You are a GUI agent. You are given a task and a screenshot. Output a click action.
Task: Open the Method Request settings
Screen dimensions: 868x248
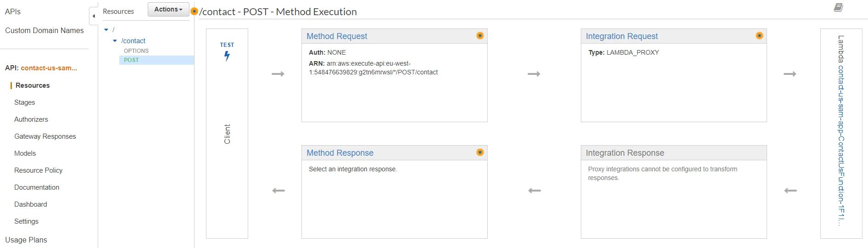click(x=337, y=36)
